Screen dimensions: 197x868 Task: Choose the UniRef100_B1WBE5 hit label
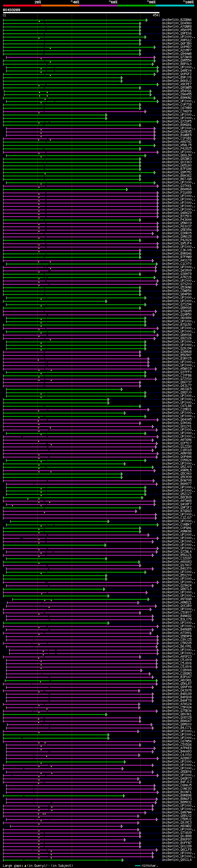(177, 135)
